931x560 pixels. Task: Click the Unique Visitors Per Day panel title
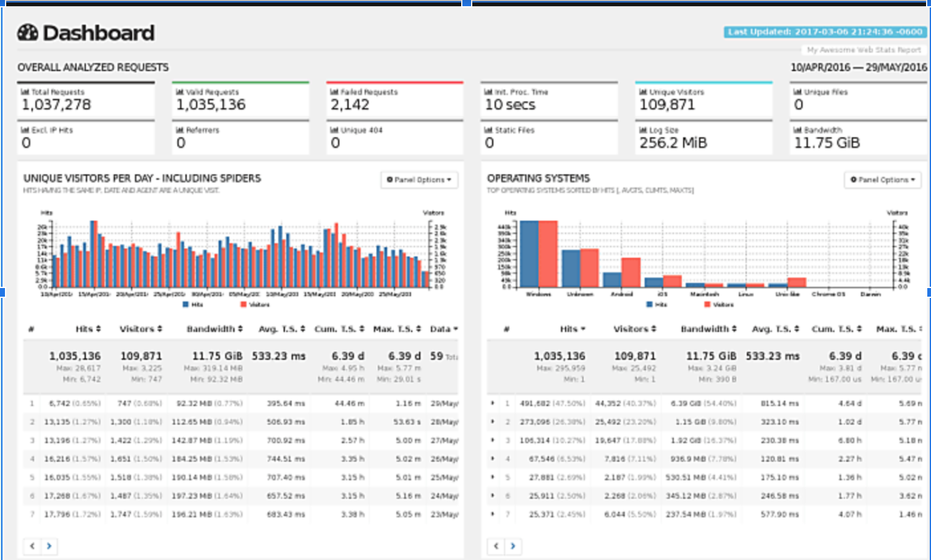142,178
